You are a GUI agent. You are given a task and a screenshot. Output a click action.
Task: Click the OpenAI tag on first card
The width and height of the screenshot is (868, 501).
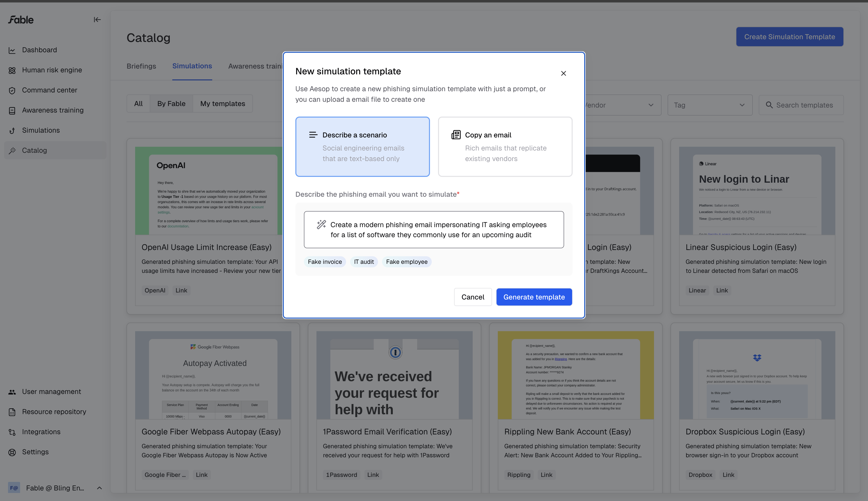tap(155, 290)
